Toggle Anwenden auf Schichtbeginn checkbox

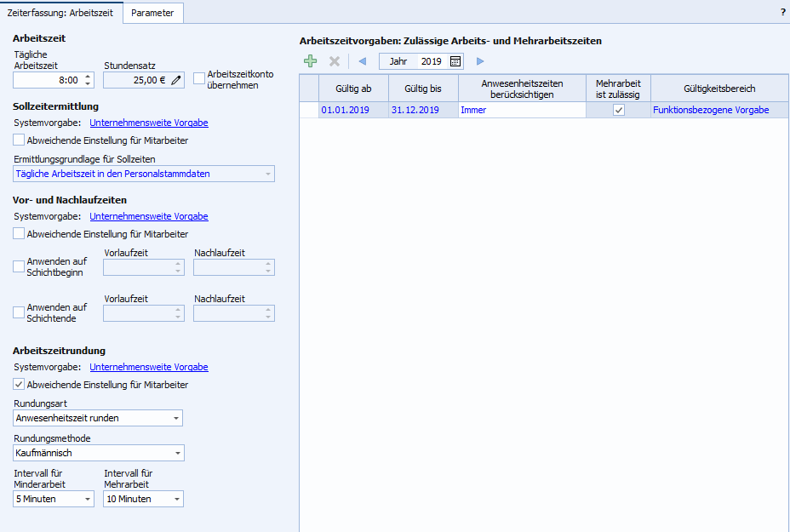pyautogui.click(x=20, y=266)
